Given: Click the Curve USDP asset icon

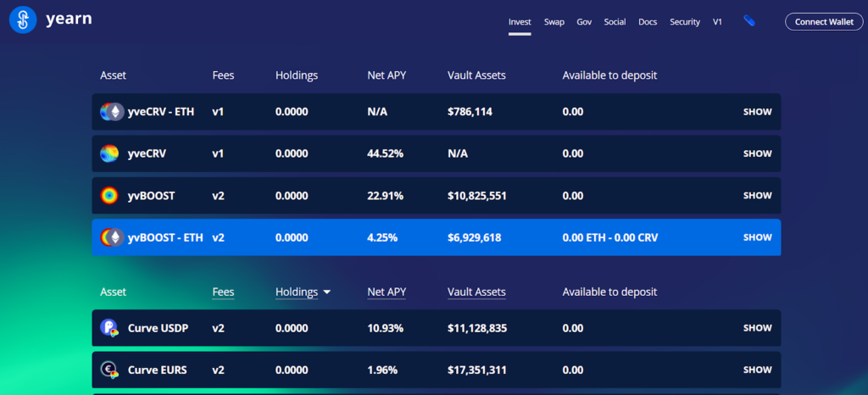Looking at the screenshot, I should click(109, 328).
